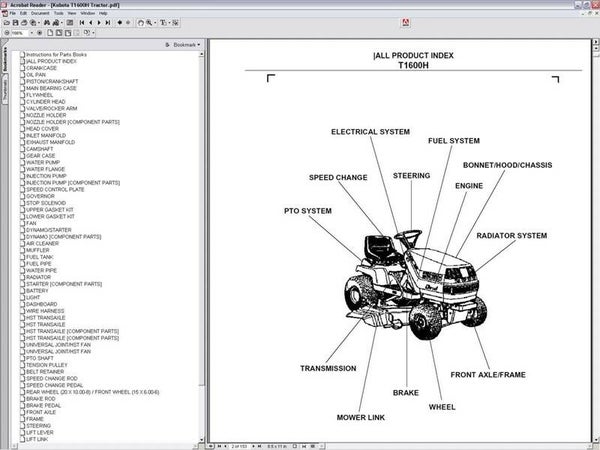Click the document's vertical scrollbar

pyautogui.click(x=596, y=240)
